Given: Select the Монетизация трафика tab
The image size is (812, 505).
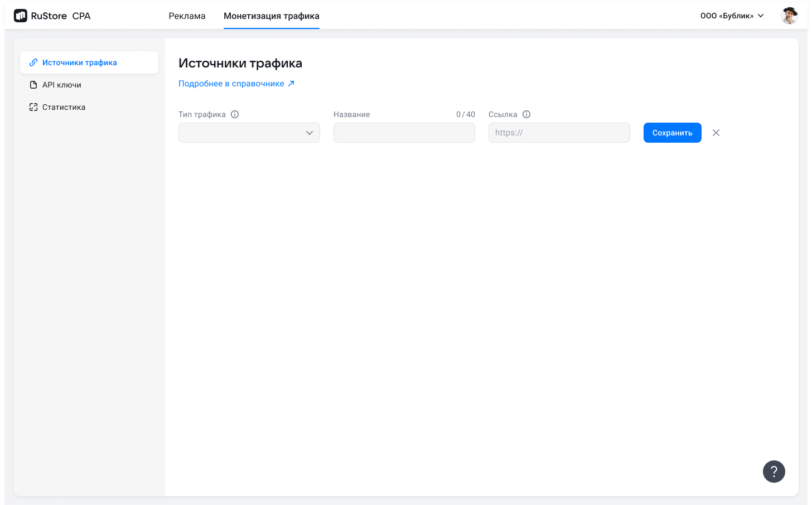Looking at the screenshot, I should 272,16.
